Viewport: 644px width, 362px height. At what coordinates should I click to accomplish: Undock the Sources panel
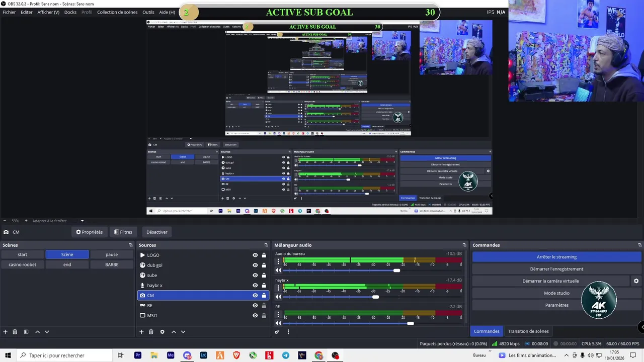click(x=266, y=245)
